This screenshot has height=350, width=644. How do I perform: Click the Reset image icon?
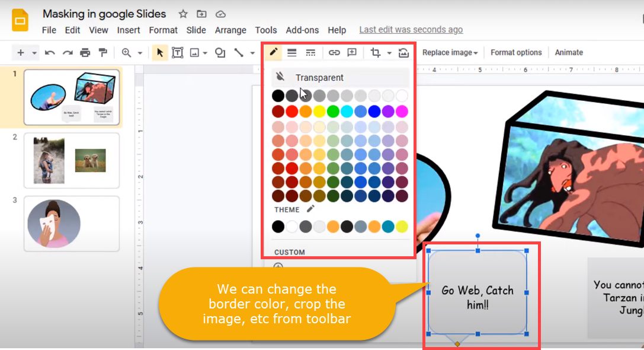pyautogui.click(x=404, y=52)
